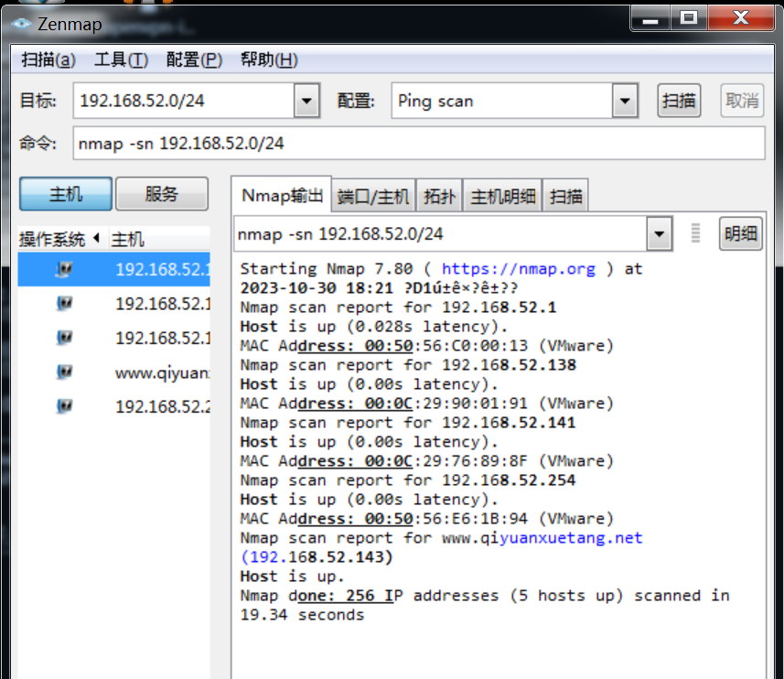Click the 命令 command input field
Screen dimensions: 784x679
click(x=419, y=144)
